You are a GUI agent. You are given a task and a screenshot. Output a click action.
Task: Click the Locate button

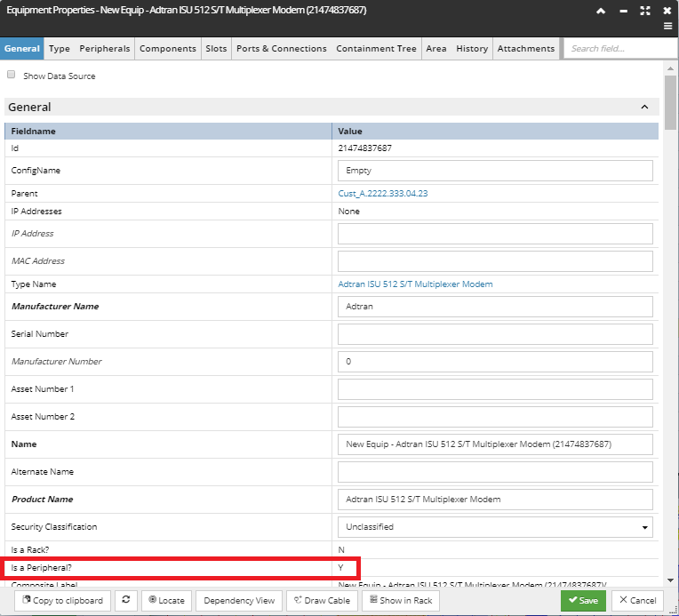(166, 600)
